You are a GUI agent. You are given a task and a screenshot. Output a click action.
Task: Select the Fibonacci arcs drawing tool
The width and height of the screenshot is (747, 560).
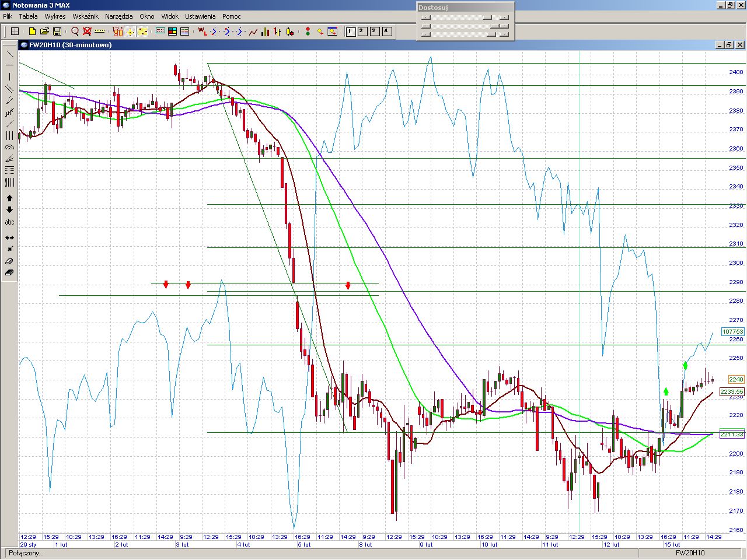(x=9, y=148)
